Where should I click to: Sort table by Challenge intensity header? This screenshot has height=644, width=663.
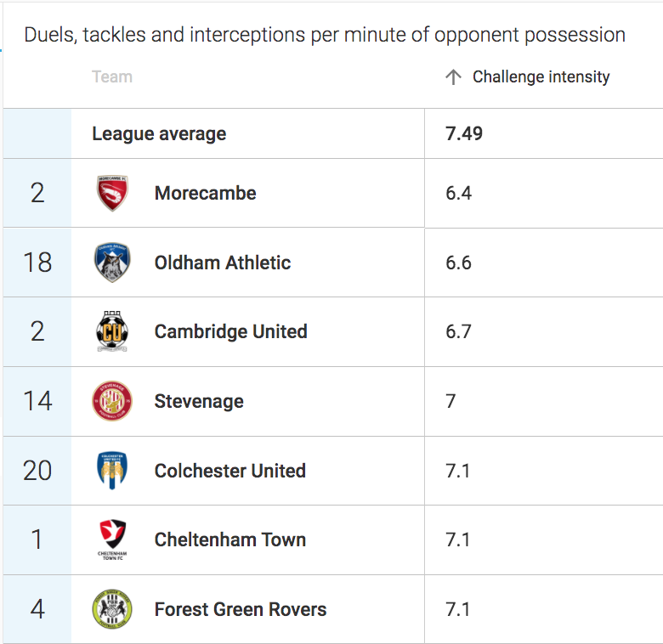tap(541, 77)
